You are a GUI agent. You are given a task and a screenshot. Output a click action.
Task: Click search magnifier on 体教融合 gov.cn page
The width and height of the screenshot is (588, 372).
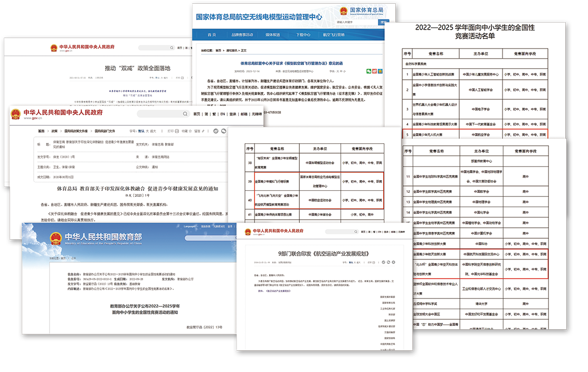[x=185, y=114]
